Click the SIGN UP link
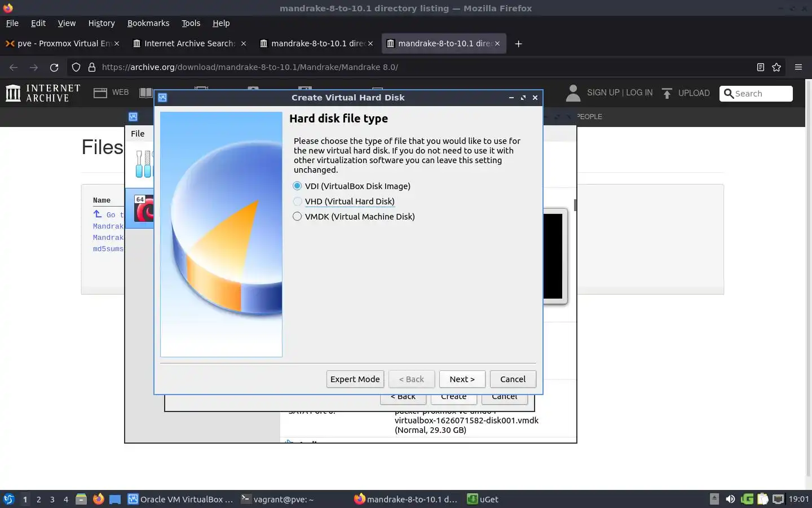Image resolution: width=812 pixels, height=508 pixels. (x=603, y=93)
